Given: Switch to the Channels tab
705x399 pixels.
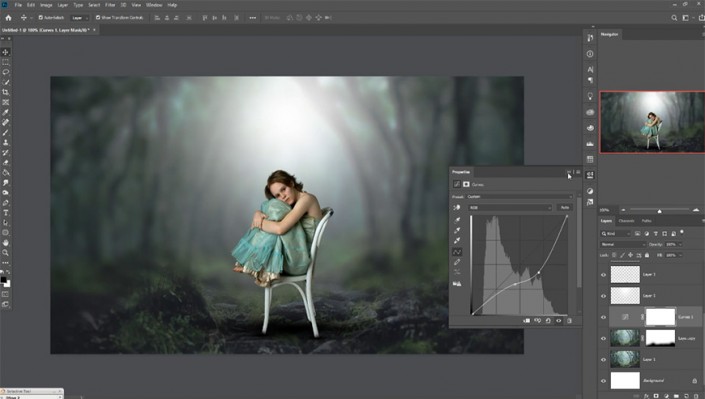Looking at the screenshot, I should pos(626,221).
